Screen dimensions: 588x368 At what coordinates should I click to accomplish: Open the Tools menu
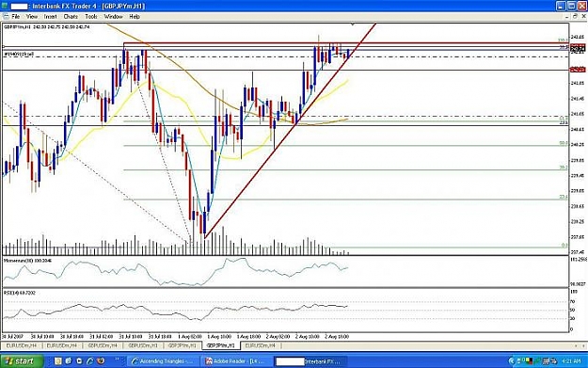tap(90, 17)
